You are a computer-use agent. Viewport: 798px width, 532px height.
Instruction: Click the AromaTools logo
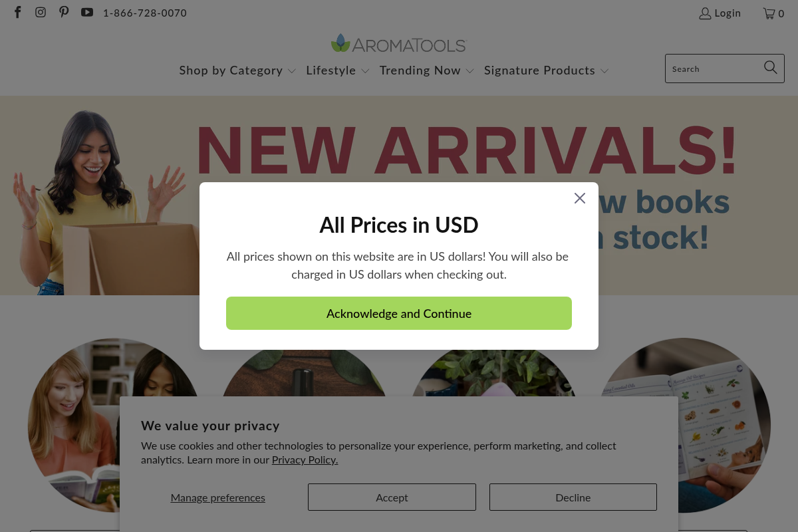pyautogui.click(x=399, y=44)
